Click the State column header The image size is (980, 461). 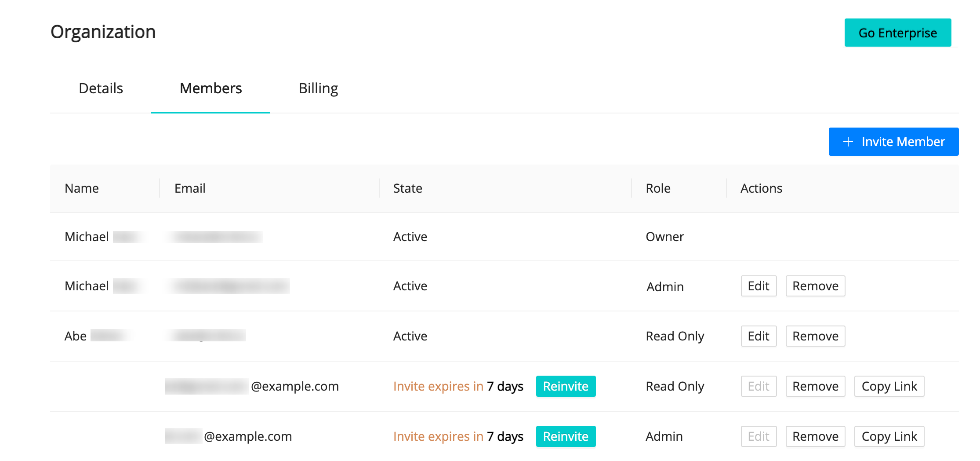coord(408,188)
